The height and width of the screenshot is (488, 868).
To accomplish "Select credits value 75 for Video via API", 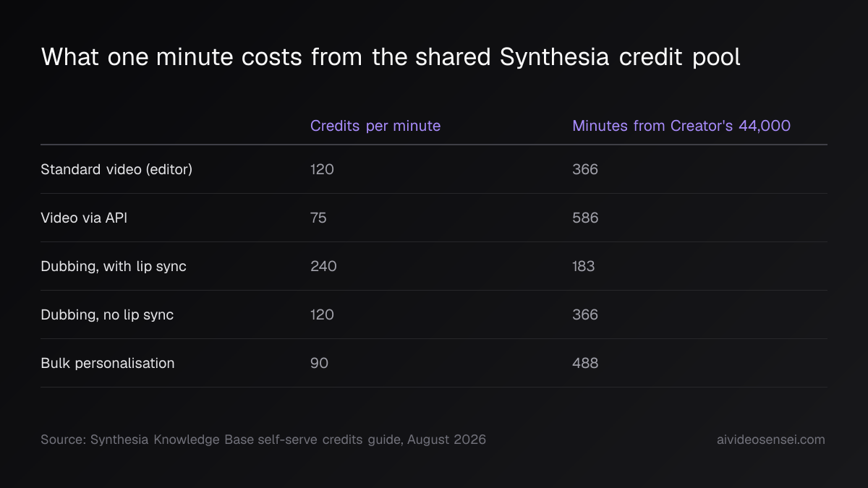I will [x=318, y=218].
